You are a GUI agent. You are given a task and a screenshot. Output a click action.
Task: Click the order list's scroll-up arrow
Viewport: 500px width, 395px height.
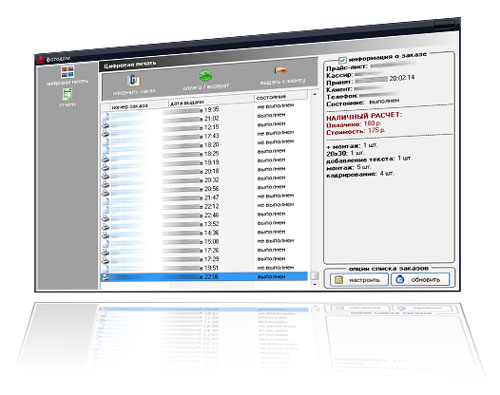pos(315,94)
